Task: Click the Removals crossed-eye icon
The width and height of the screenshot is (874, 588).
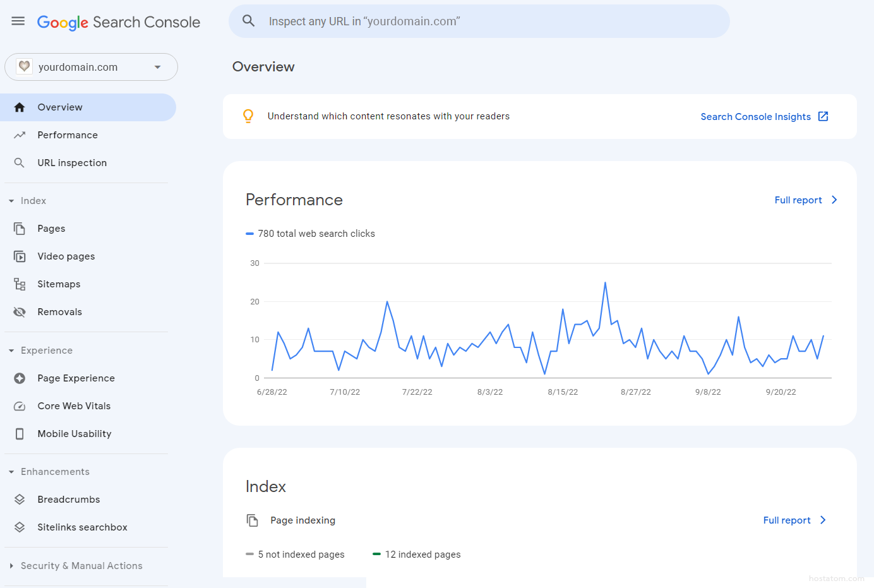Action: pyautogui.click(x=20, y=312)
